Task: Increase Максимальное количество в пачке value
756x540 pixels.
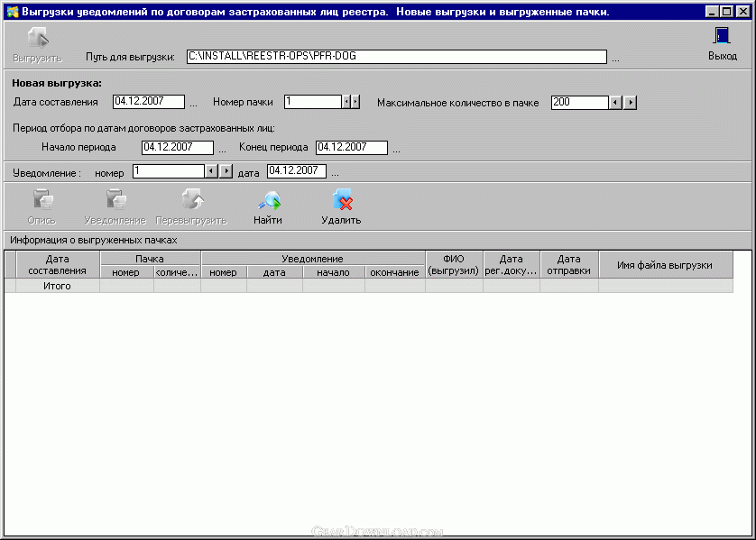Action: tap(631, 102)
